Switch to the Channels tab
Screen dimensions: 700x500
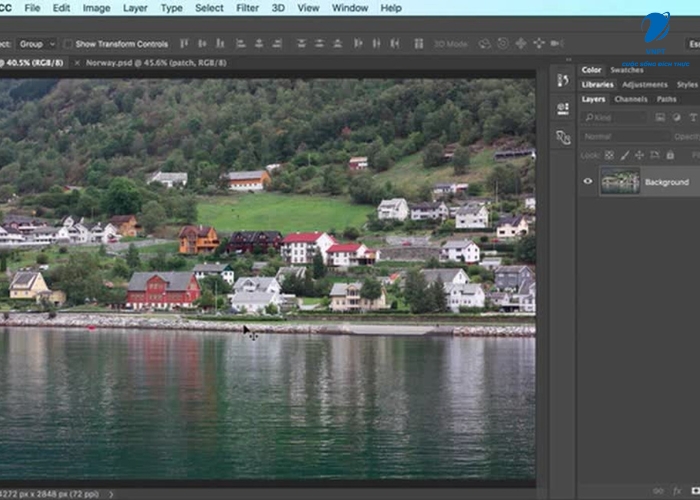[x=631, y=99]
